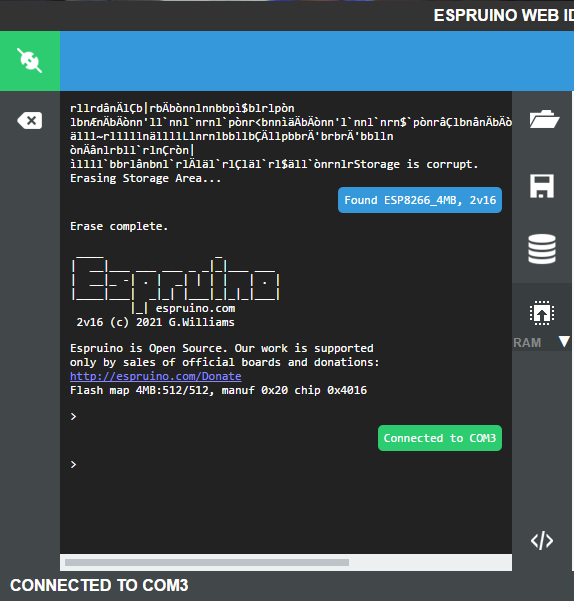Click the 'Erase complete.' terminal line
Image resolution: width=574 pixels, height=601 pixels.
119,226
